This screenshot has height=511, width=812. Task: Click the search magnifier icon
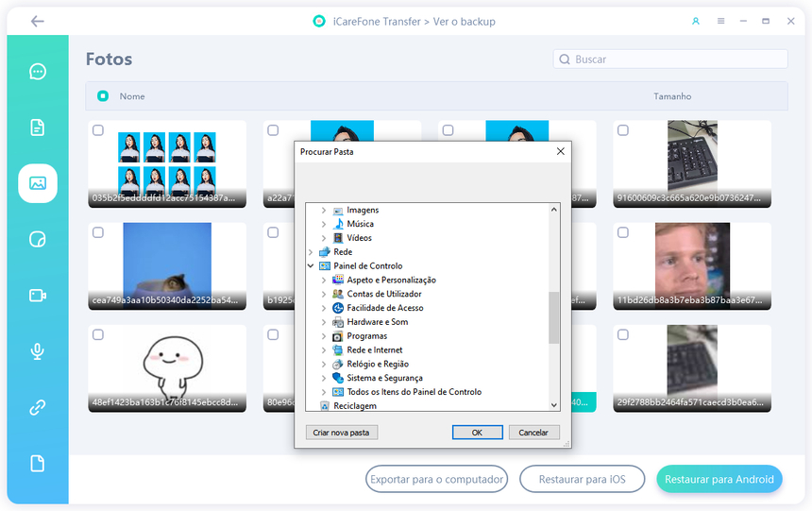pyautogui.click(x=565, y=60)
